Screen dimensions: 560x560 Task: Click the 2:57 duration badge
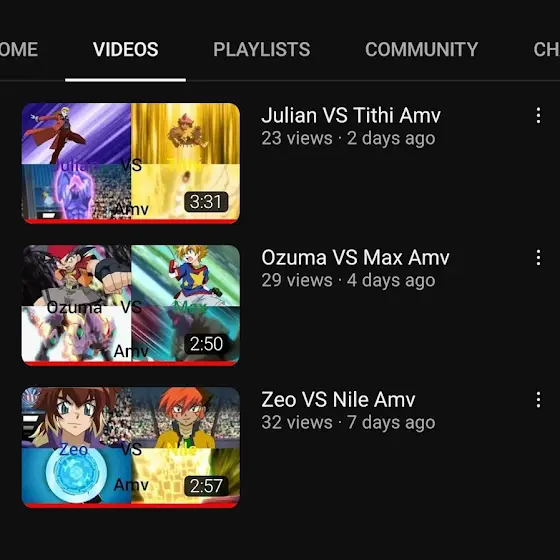[x=206, y=486]
